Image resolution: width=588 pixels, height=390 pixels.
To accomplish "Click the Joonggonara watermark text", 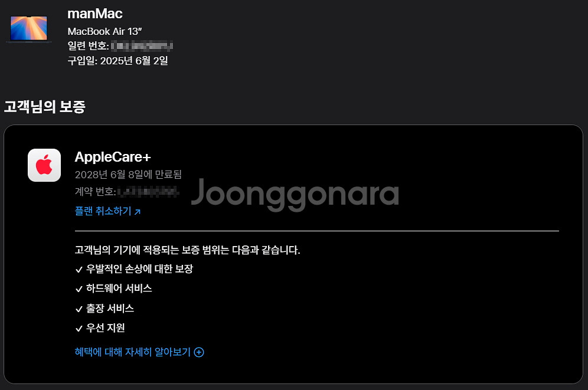I will 295,194.
